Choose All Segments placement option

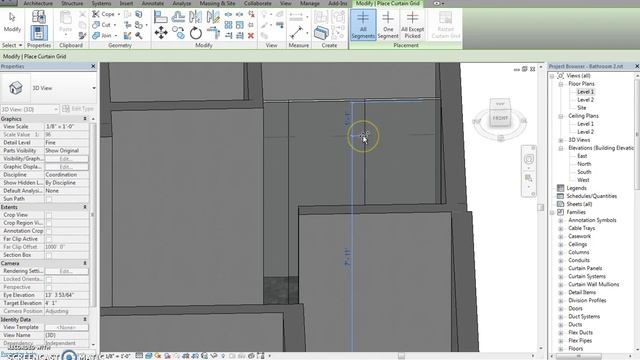point(363,25)
